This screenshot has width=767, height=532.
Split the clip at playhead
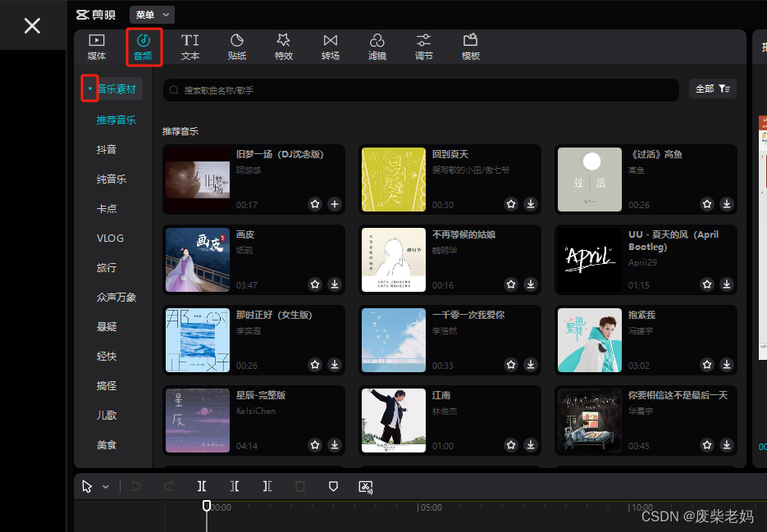pyautogui.click(x=202, y=486)
